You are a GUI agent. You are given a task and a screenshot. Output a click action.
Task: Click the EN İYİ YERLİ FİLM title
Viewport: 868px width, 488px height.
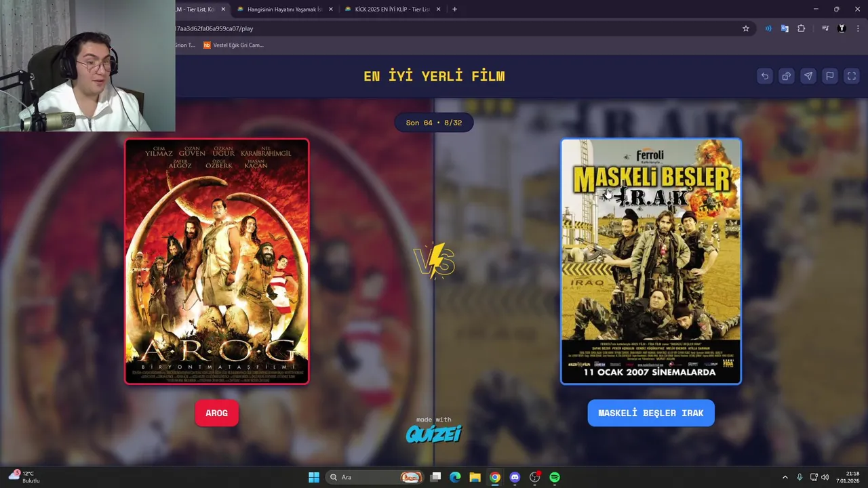(x=434, y=76)
